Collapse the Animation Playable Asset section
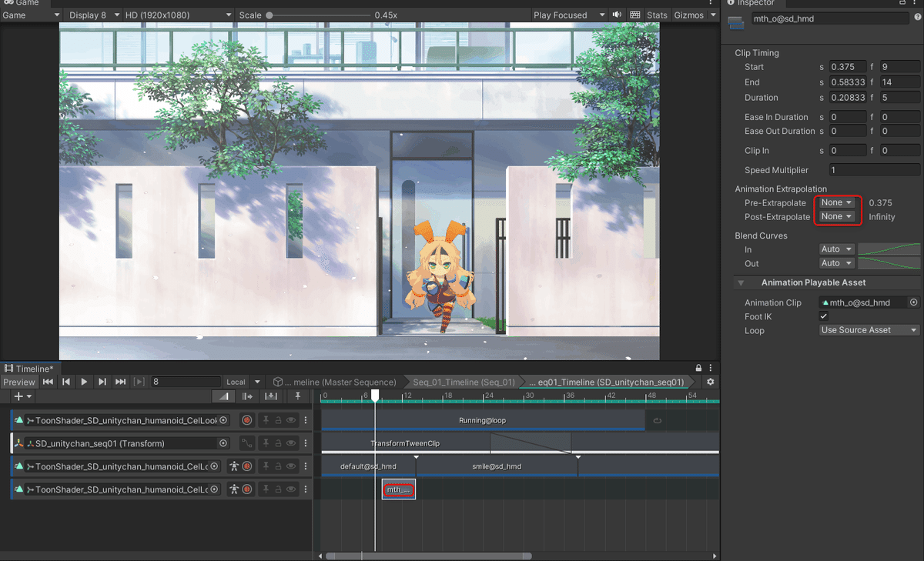This screenshot has height=561, width=924. (741, 283)
